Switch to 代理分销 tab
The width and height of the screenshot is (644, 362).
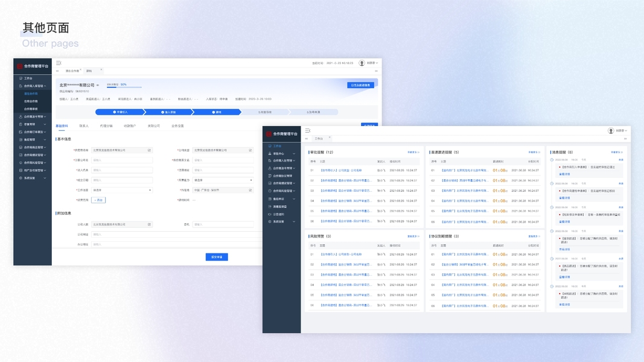pyautogui.click(x=106, y=126)
